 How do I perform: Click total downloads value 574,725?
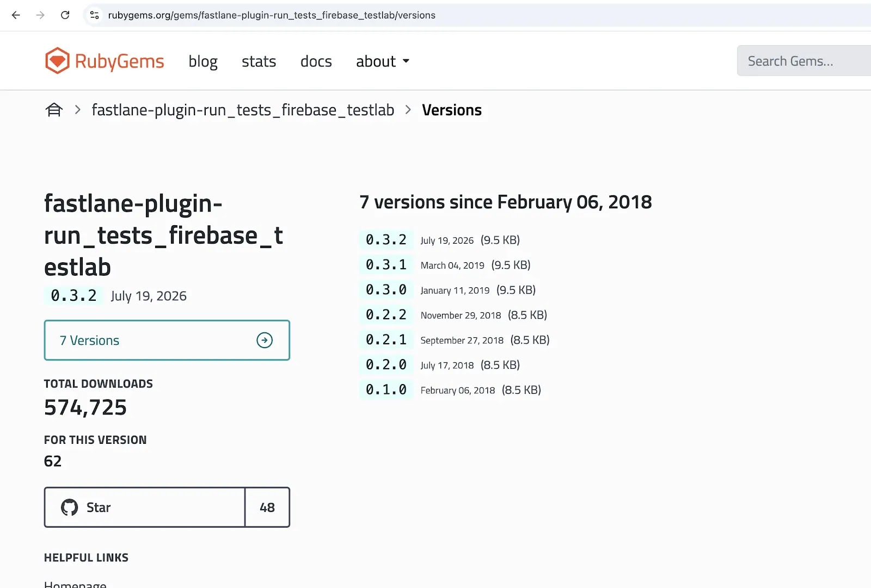pos(85,407)
